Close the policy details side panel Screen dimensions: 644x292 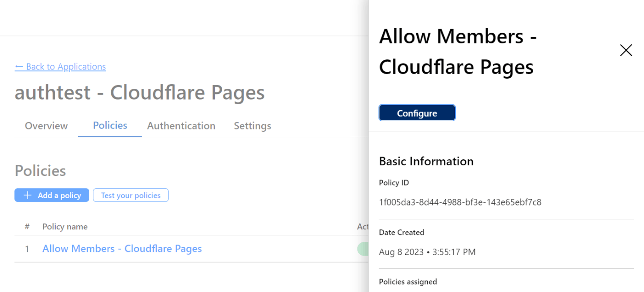626,50
